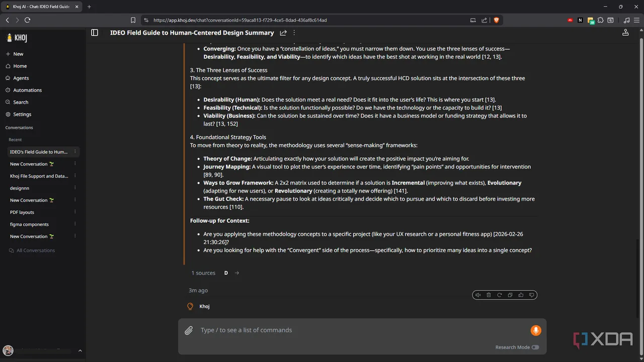Open the Agents page
This screenshot has width=644, height=362.
point(17,78)
